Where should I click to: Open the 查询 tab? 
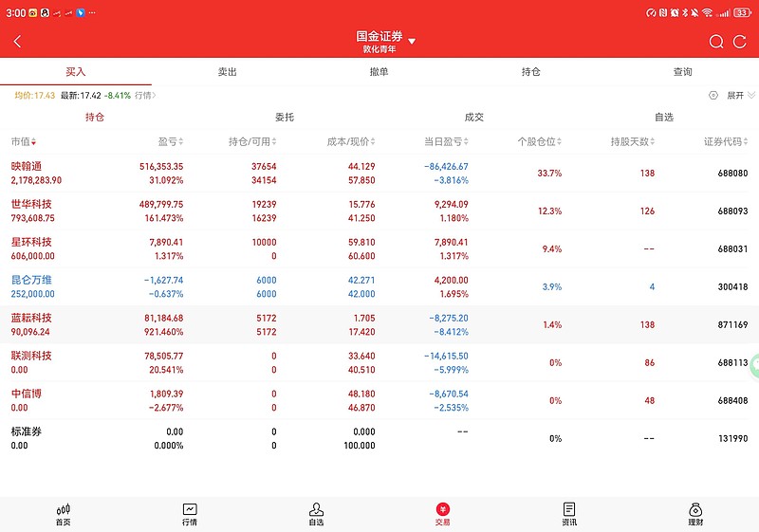682,72
